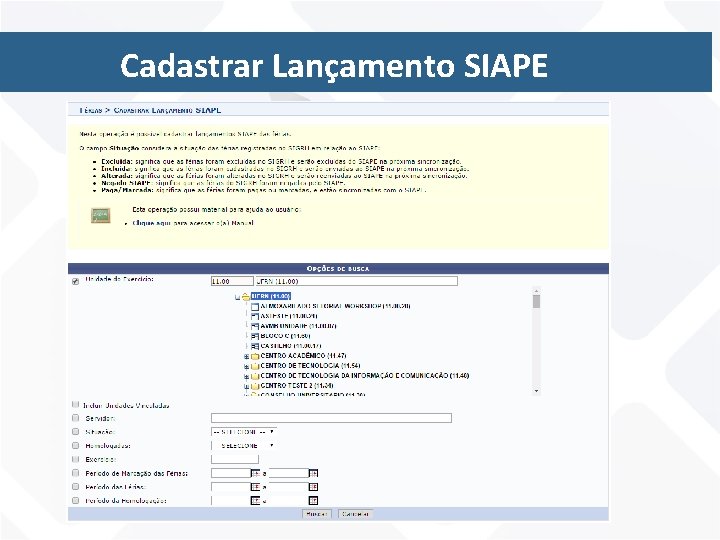The height and width of the screenshot is (540, 720).
Task: Click the unit tree scrollbar thumb
Action: click(536, 302)
